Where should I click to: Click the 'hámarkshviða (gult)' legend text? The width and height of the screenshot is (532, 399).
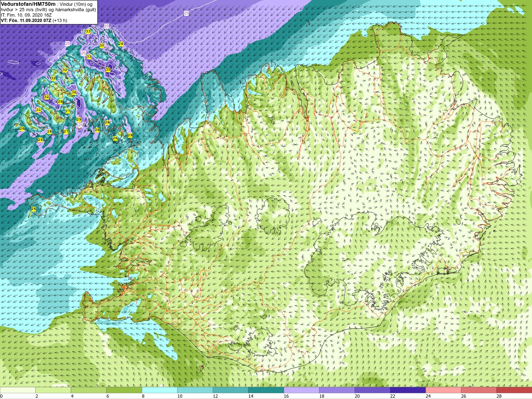tap(75, 10)
